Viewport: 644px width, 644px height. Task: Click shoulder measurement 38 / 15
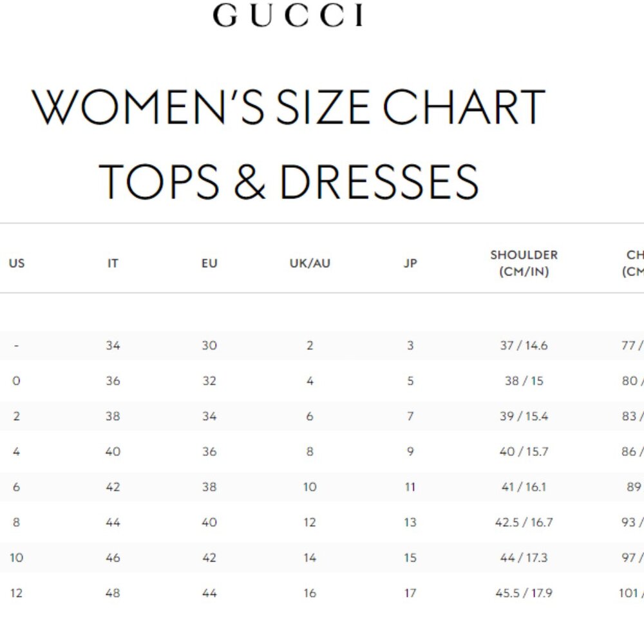pyautogui.click(x=524, y=381)
